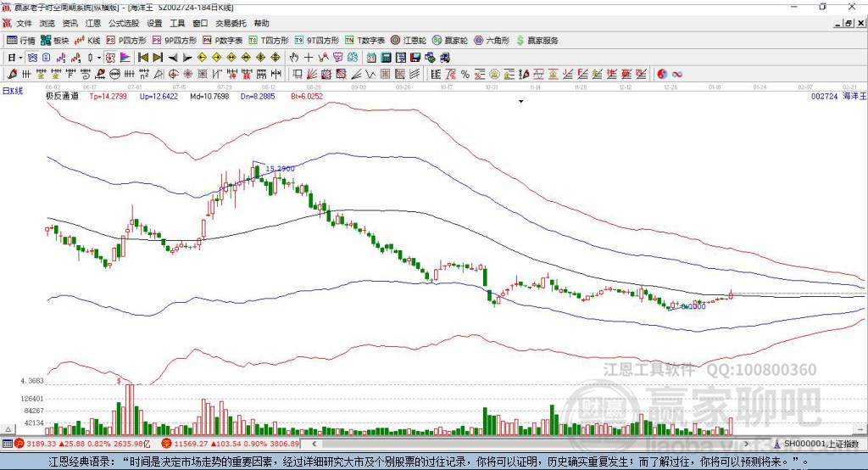Image resolution: width=868 pixels, height=470 pixels.
Task: Click the black left arrow icon
Action: tap(173, 58)
